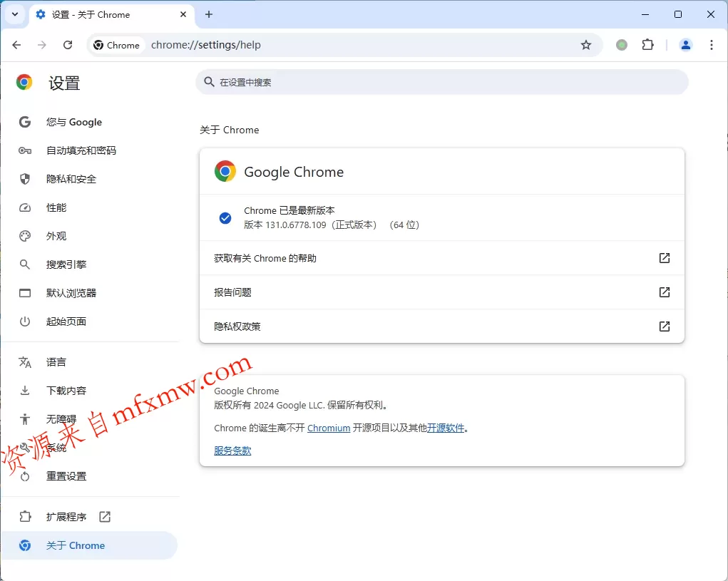728x581 pixels.
Task: Close the '设置 - 关于 Chrome' tab
Action: 183,14
